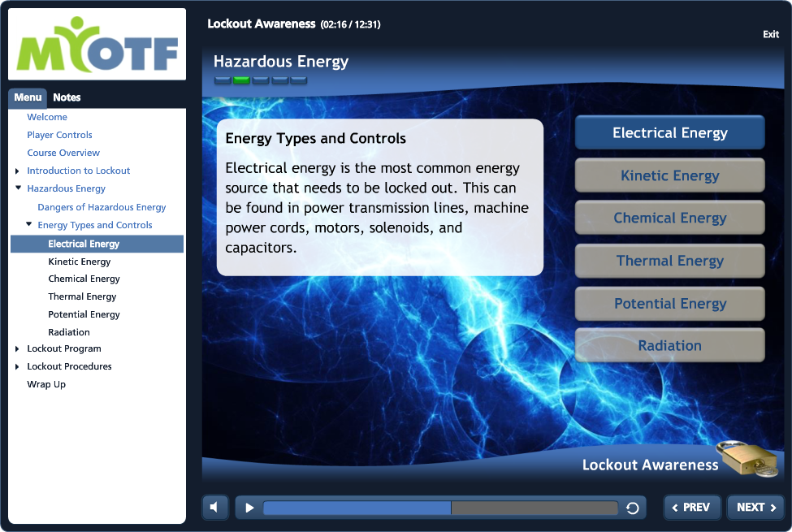The height and width of the screenshot is (532, 792).
Task: Select Radiation in the sidebar menu
Action: click(x=69, y=332)
